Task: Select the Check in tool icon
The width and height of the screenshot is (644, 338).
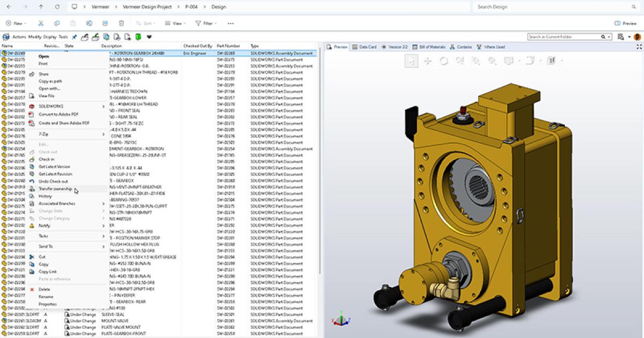Action: [x=95, y=38]
